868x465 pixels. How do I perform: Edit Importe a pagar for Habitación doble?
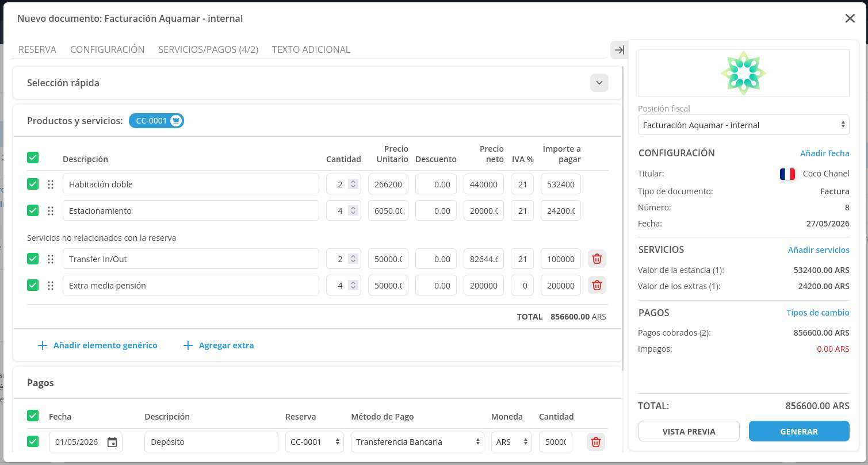(561, 185)
